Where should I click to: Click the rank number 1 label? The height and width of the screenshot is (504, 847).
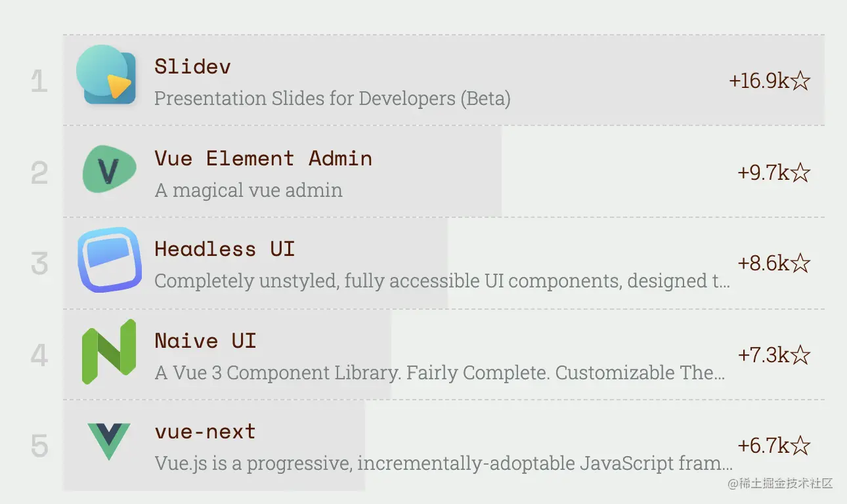click(39, 82)
